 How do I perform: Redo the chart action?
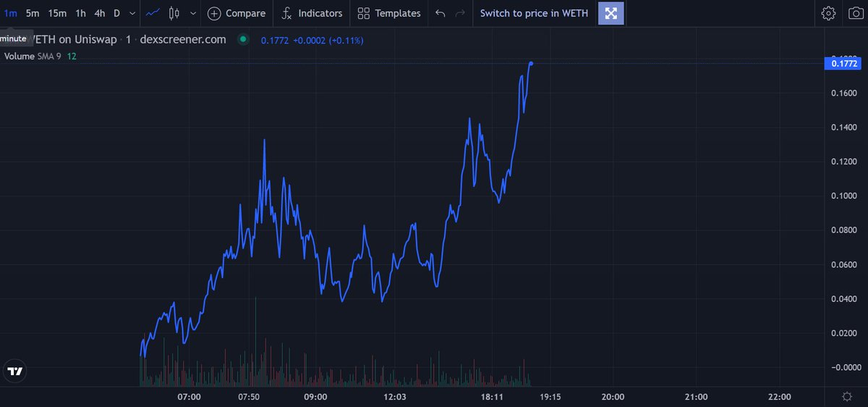(x=460, y=13)
